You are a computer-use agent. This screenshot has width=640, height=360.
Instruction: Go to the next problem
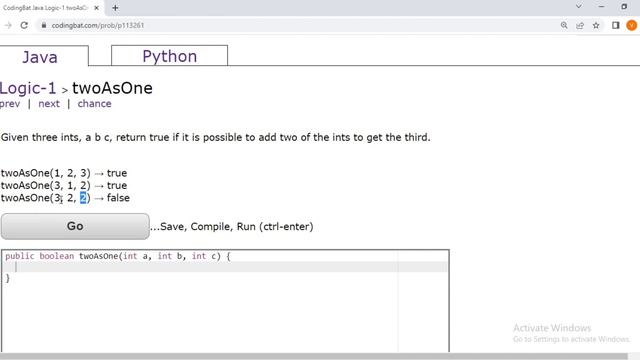tap(49, 104)
